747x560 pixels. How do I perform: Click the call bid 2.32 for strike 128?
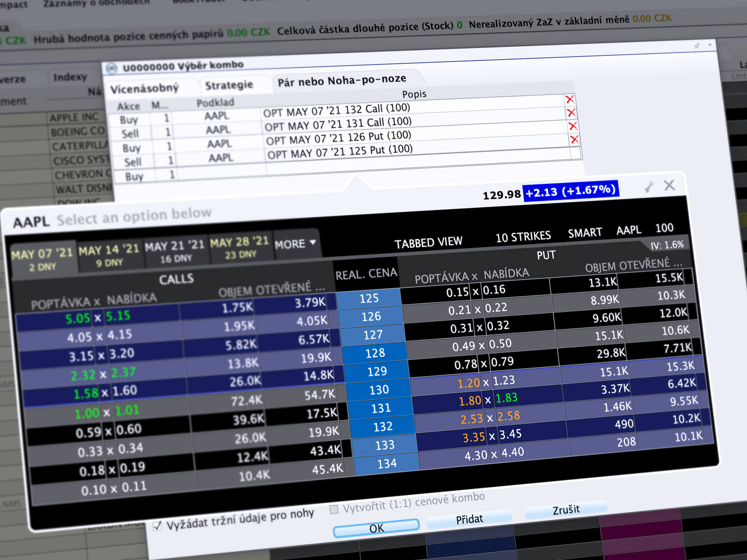[x=83, y=375]
